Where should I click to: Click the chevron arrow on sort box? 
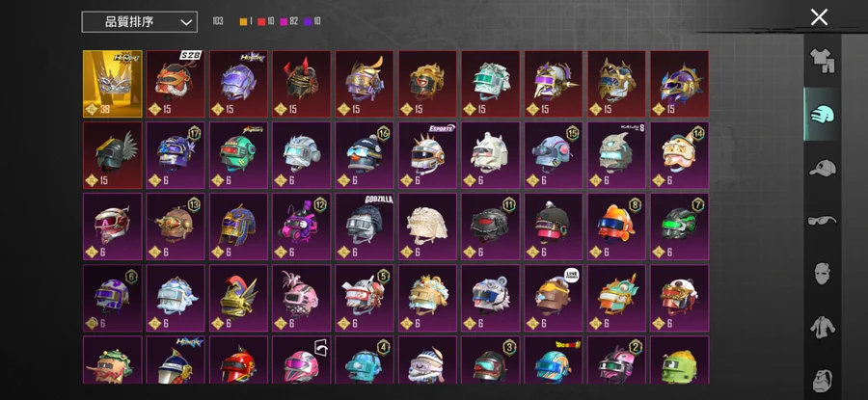click(x=187, y=23)
